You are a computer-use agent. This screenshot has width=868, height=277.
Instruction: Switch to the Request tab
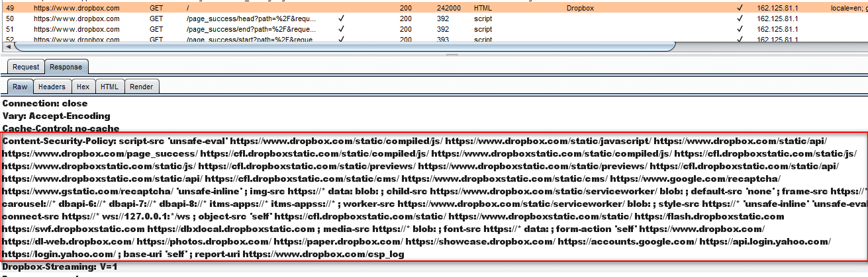pyautogui.click(x=26, y=67)
